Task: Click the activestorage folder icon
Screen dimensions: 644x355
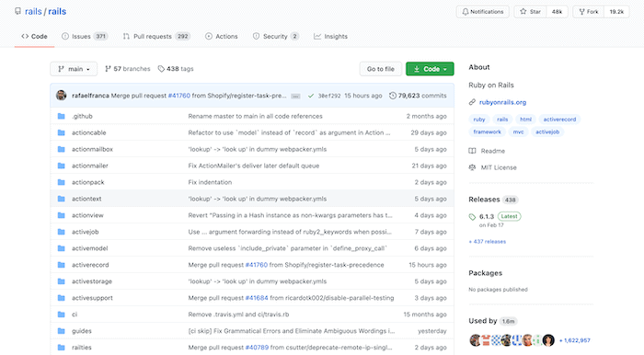Action: coord(62,281)
